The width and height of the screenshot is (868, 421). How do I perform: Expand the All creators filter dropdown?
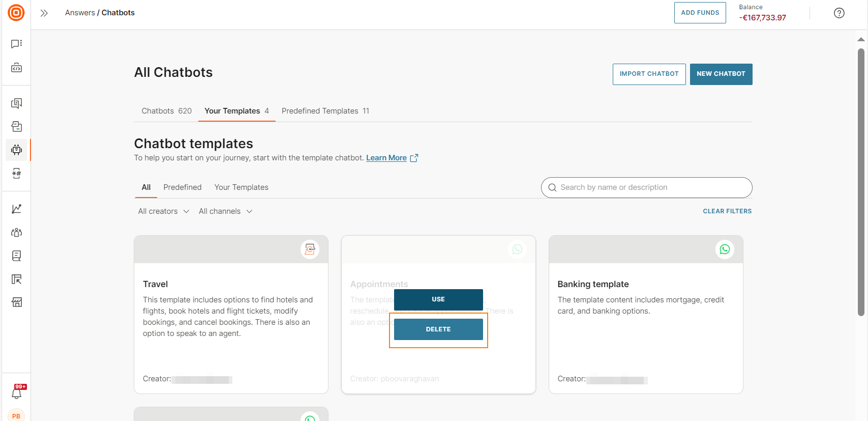point(163,211)
